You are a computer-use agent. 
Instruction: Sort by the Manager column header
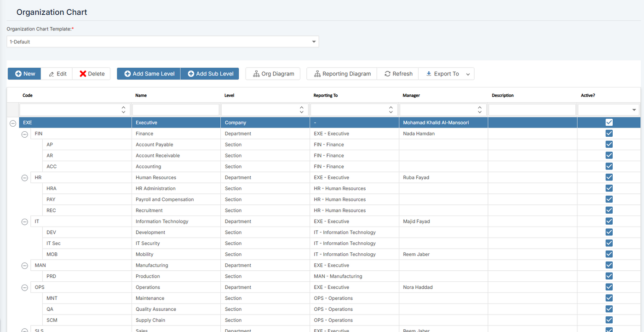click(411, 95)
